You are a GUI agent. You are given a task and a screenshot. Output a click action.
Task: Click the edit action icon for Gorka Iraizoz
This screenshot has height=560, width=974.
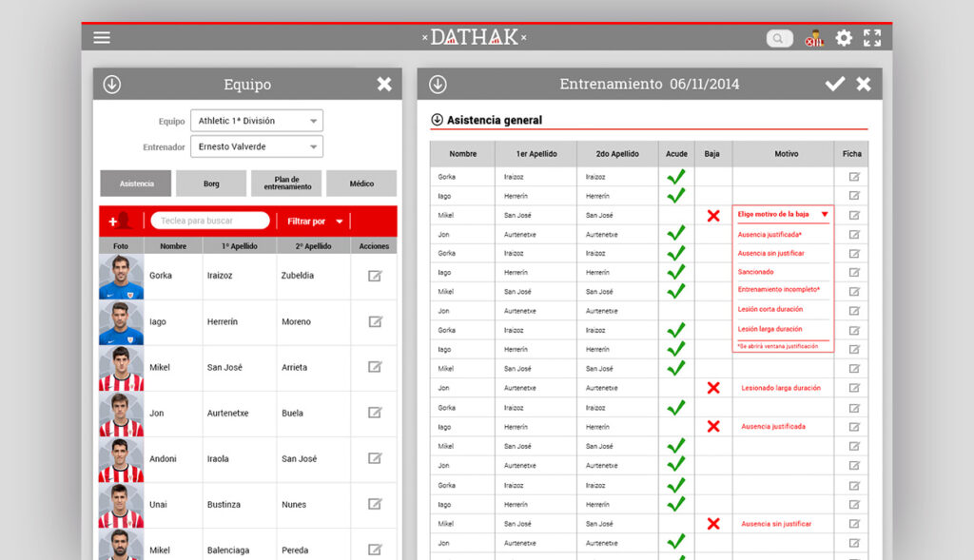click(x=375, y=276)
